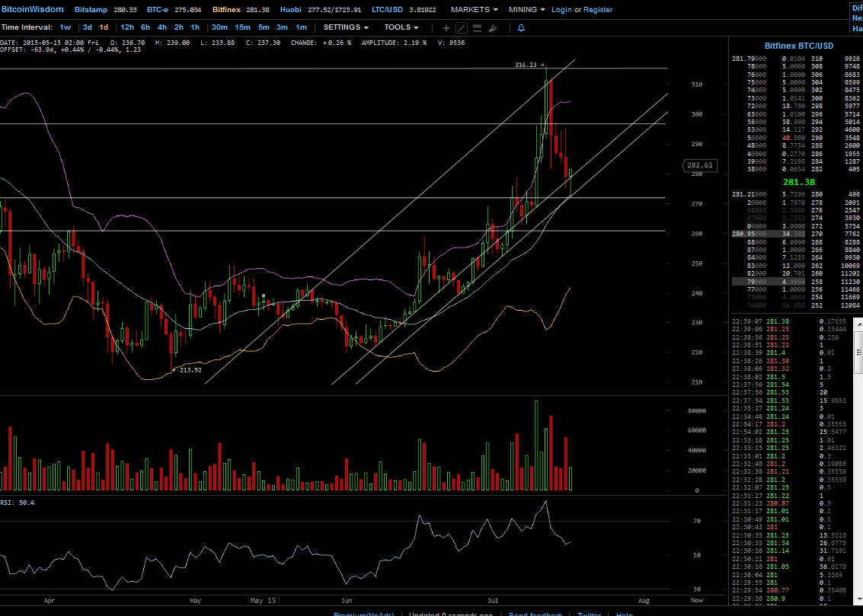The image size is (863, 616).
Task: Click the Jul label on the time axis
Action: 493,601
